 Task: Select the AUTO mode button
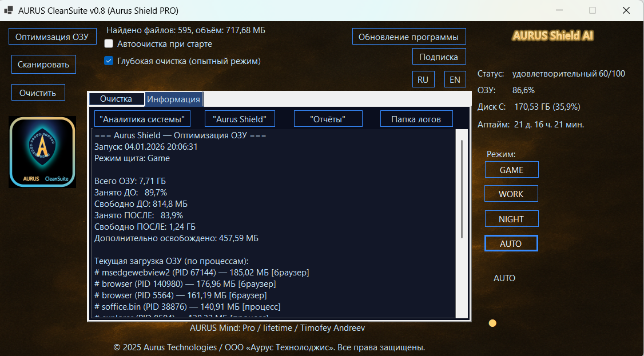point(511,243)
